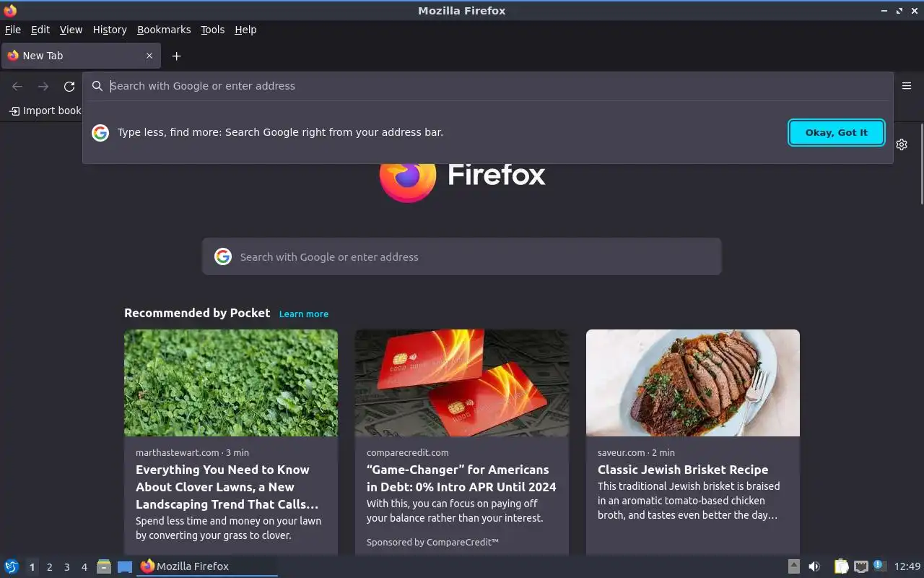Click the Mozilla Firefox taskbar window button
This screenshot has width=924, height=578.
207,566
